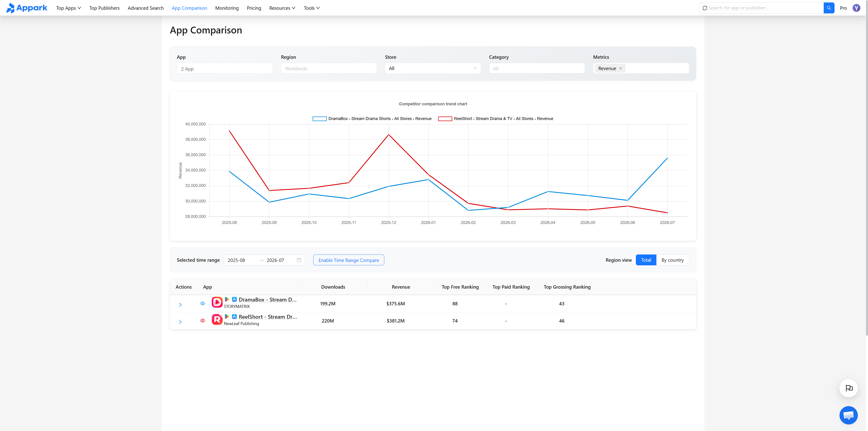Toggle DramaBox visibility eye icon
Screen dimensions: 868x431
click(203, 303)
